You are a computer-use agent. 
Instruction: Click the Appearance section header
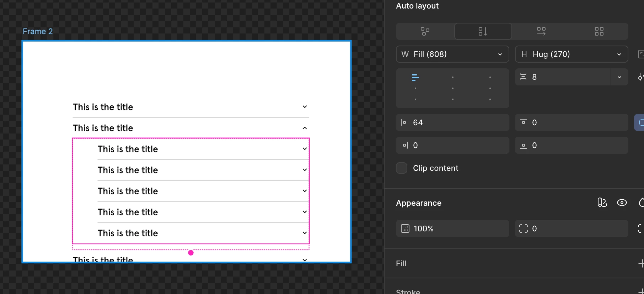coord(419,203)
